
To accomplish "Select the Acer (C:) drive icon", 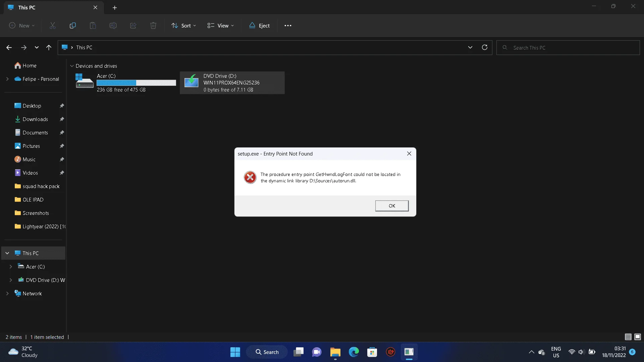I will point(85,81).
